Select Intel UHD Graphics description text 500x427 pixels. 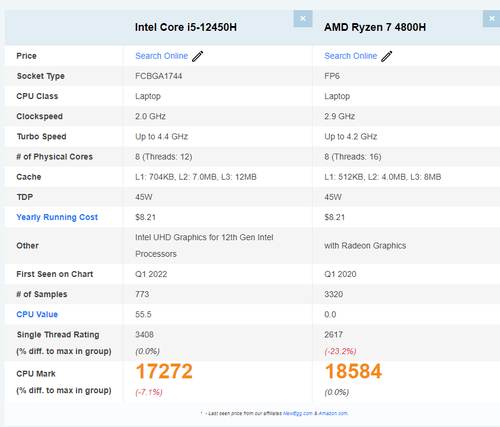pos(204,246)
